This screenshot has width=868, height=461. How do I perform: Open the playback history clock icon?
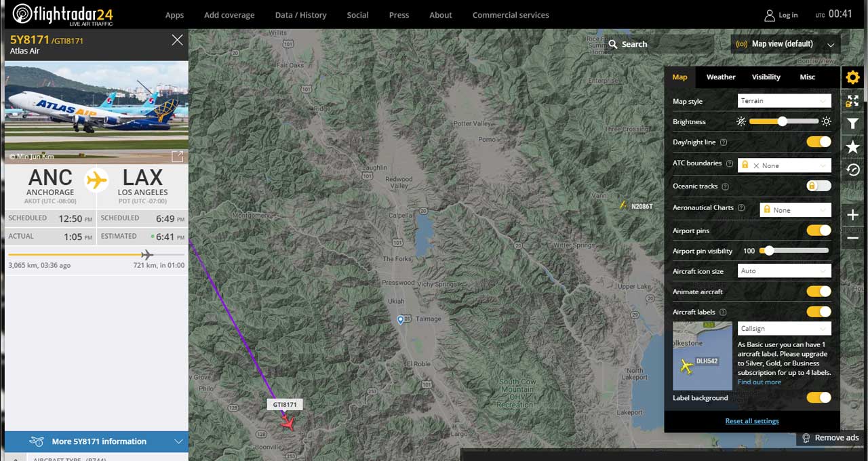[x=852, y=169]
